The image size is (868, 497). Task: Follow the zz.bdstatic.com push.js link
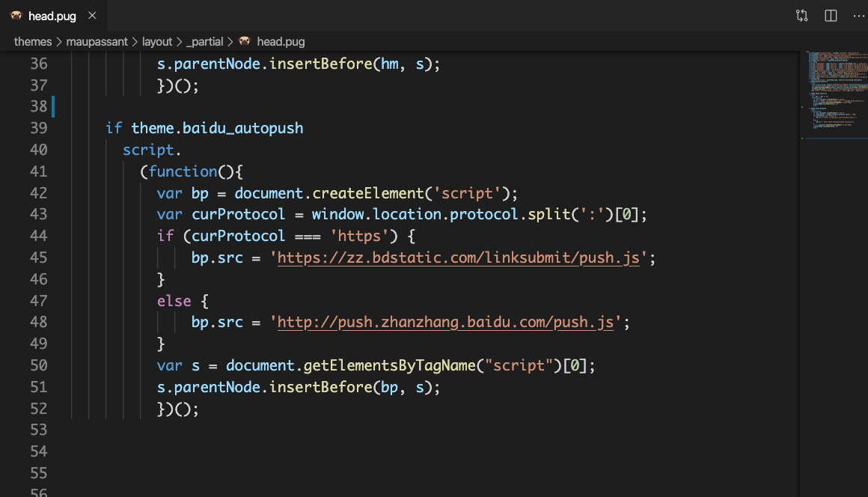click(x=459, y=257)
